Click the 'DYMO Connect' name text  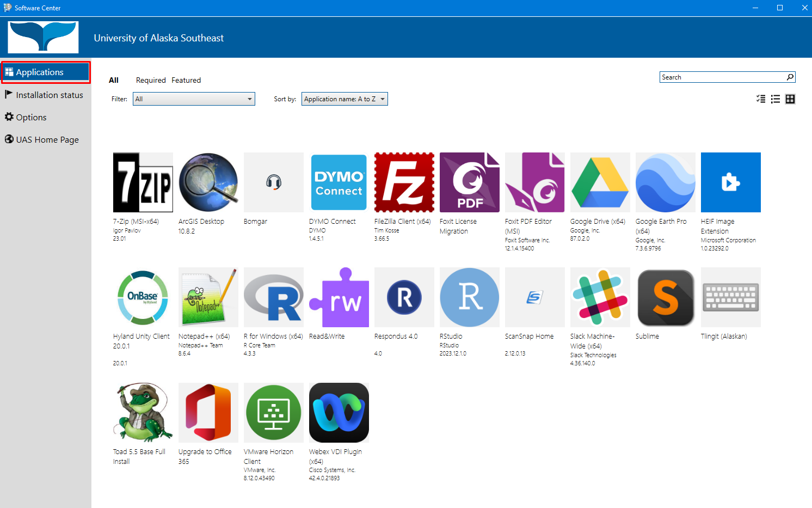point(332,222)
